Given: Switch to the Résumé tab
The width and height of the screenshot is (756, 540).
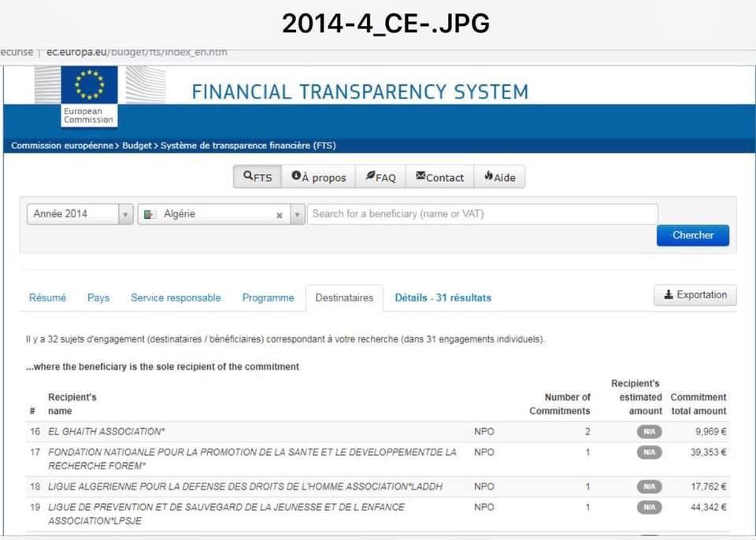Looking at the screenshot, I should click(x=47, y=298).
